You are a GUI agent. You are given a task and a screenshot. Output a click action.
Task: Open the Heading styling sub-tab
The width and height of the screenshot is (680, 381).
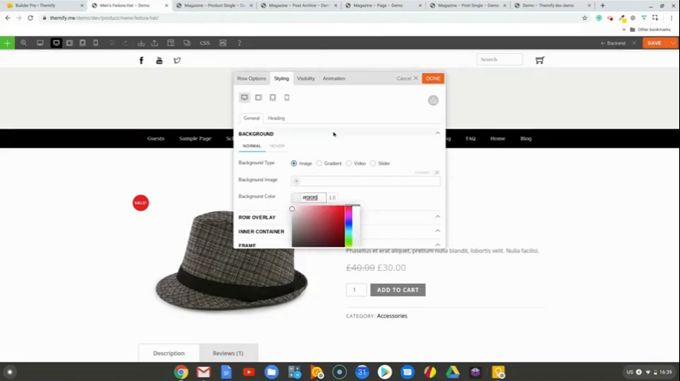point(276,118)
